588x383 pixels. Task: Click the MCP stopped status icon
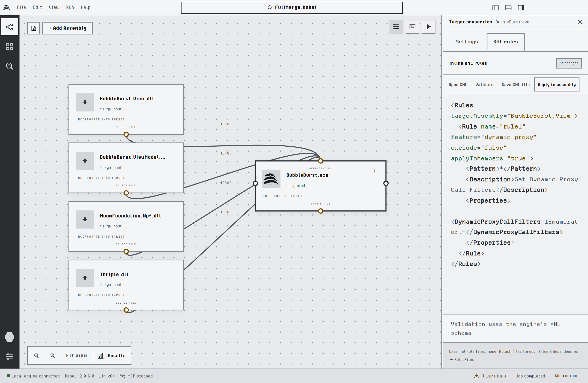[x=122, y=376]
